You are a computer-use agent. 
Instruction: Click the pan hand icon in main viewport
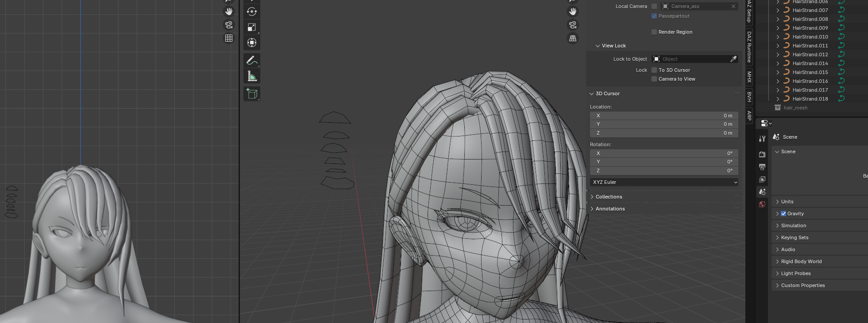573,12
